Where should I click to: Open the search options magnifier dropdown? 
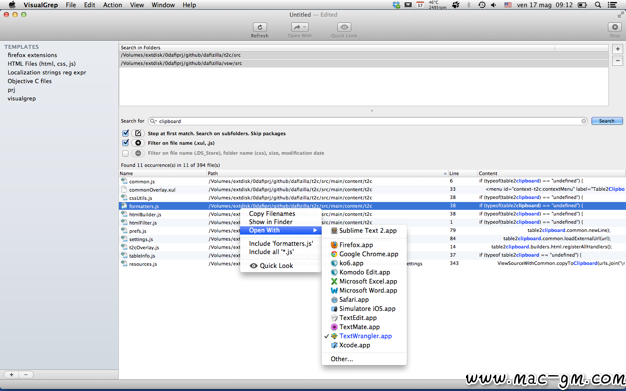153,121
